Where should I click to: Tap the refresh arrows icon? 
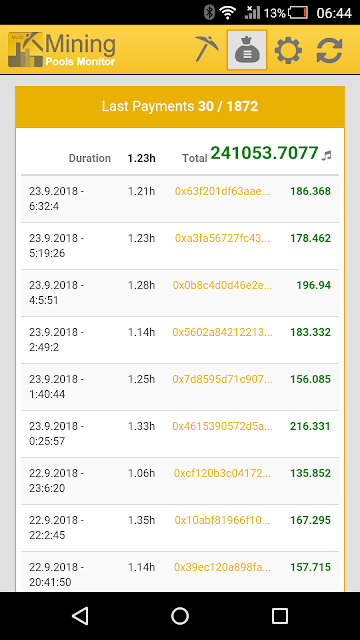coord(329,51)
